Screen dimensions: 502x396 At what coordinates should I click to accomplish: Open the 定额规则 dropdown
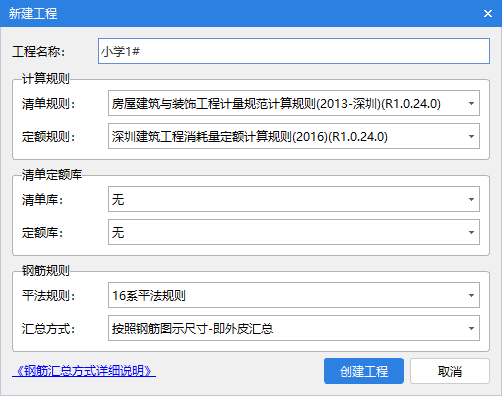294,136
